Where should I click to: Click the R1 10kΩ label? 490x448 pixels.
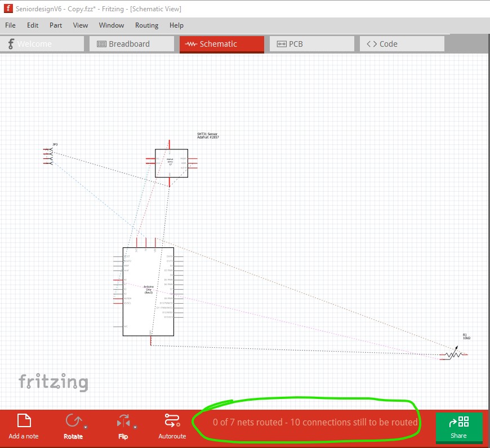tap(466, 336)
